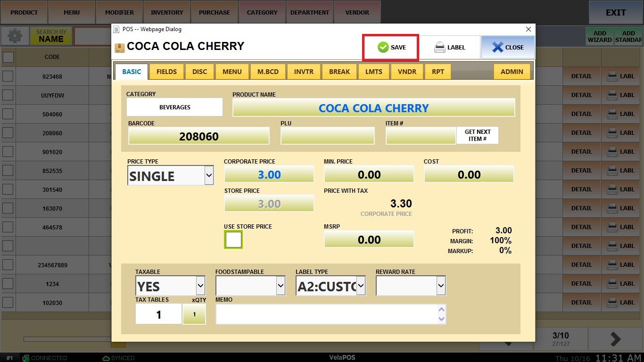Image resolution: width=644 pixels, height=362 pixels.
Task: Open the ADMIN tab
Action: coord(512,72)
